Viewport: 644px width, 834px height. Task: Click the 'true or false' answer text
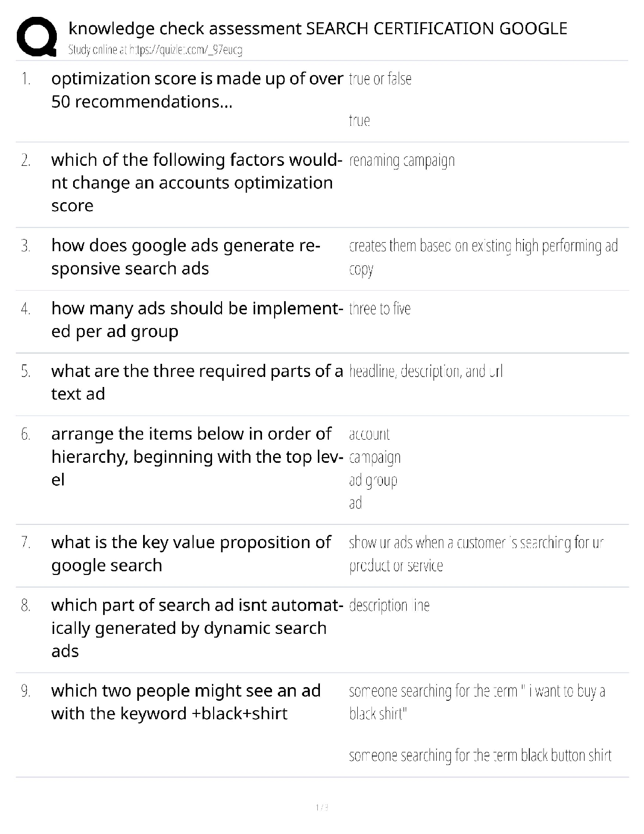380,79
